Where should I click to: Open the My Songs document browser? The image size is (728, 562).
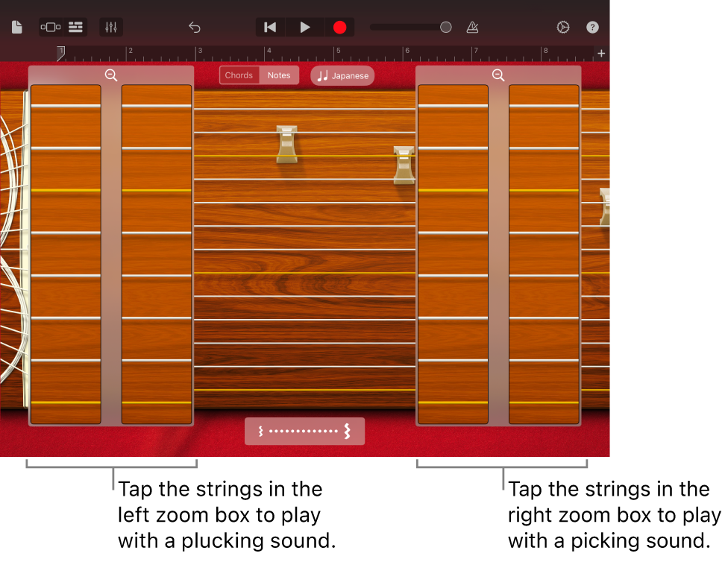[x=16, y=27]
